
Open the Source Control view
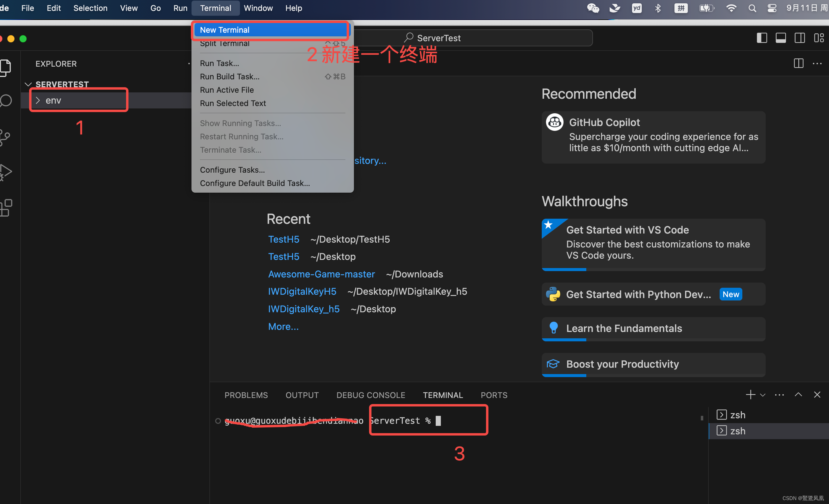(x=5, y=138)
